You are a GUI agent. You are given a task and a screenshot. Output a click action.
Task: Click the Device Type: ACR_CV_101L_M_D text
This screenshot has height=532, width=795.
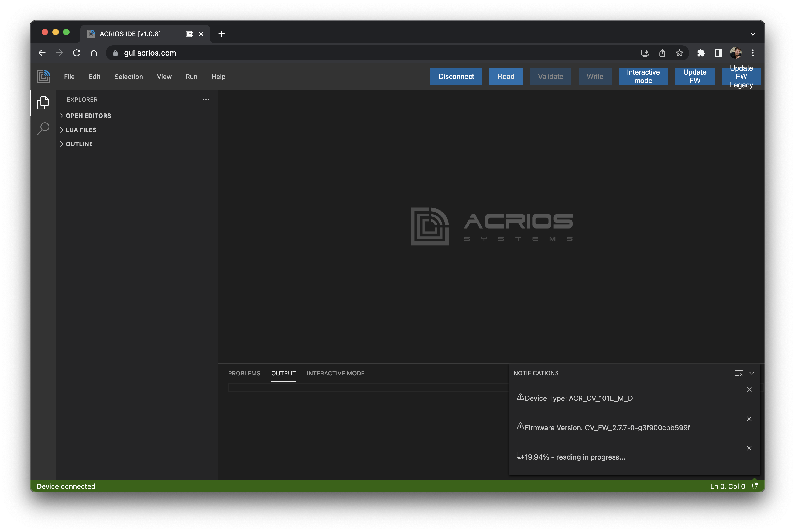[x=578, y=398]
